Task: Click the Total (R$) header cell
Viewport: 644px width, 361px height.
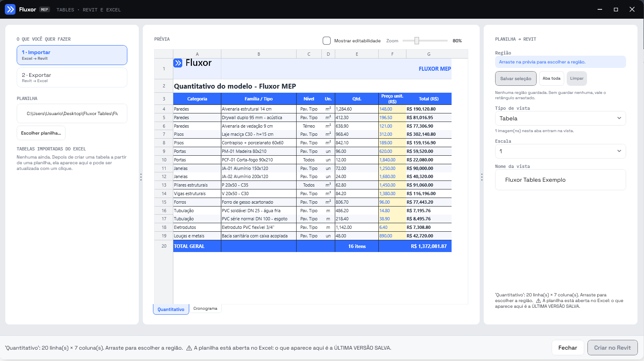Action: [429, 99]
